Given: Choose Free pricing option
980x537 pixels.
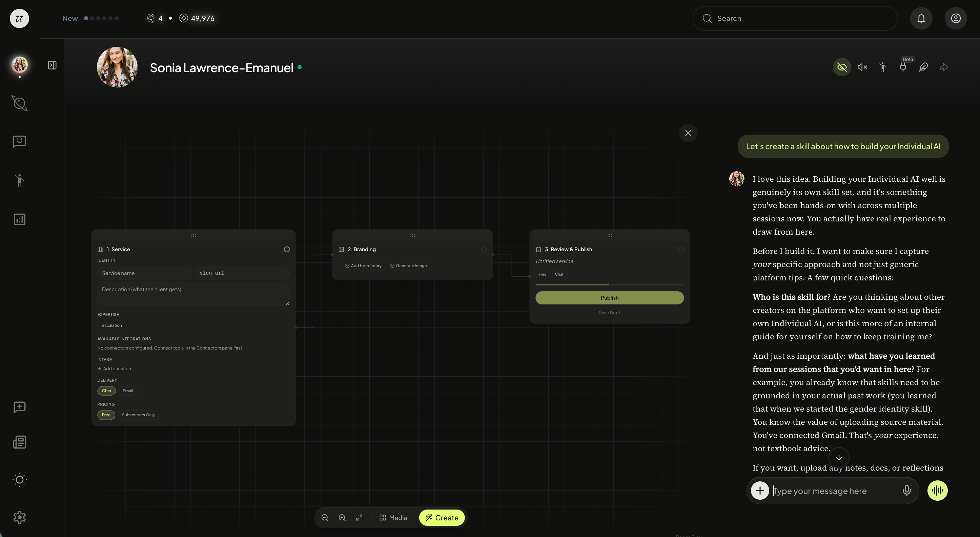Looking at the screenshot, I should pyautogui.click(x=106, y=415).
